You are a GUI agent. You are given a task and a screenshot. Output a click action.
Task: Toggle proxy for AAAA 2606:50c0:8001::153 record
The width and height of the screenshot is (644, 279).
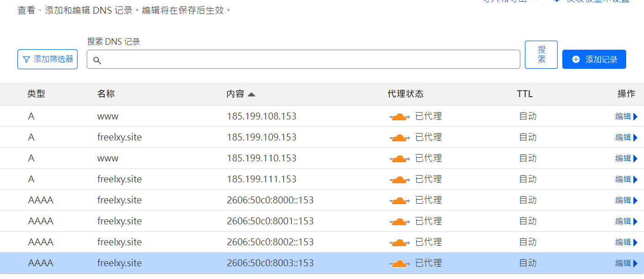[399, 221]
